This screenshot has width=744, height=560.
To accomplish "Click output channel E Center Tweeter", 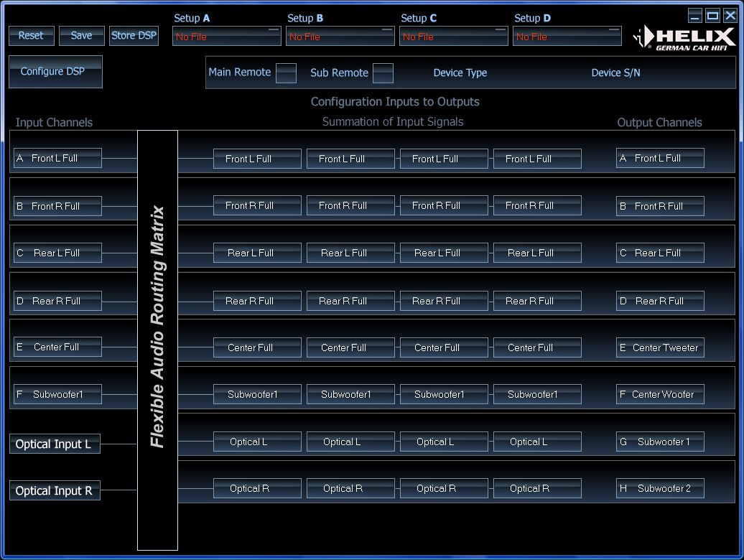I will click(660, 348).
